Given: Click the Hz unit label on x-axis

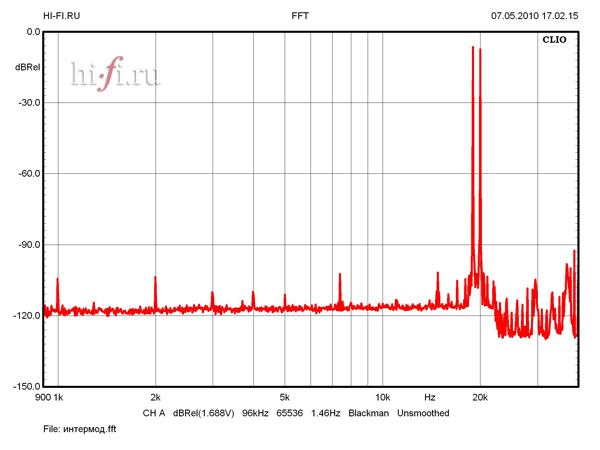Looking at the screenshot, I should click(430, 397).
